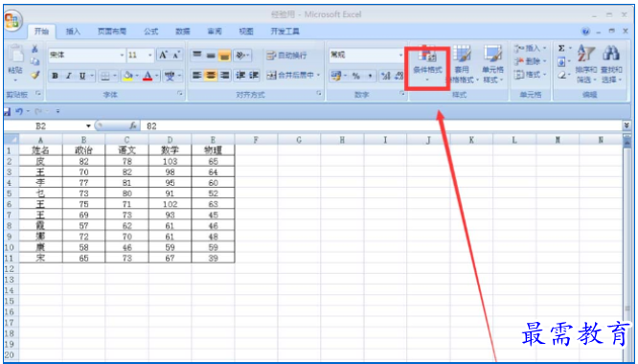Click the Office button logo
Viewport: 638px width, 364px height.
click(13, 21)
